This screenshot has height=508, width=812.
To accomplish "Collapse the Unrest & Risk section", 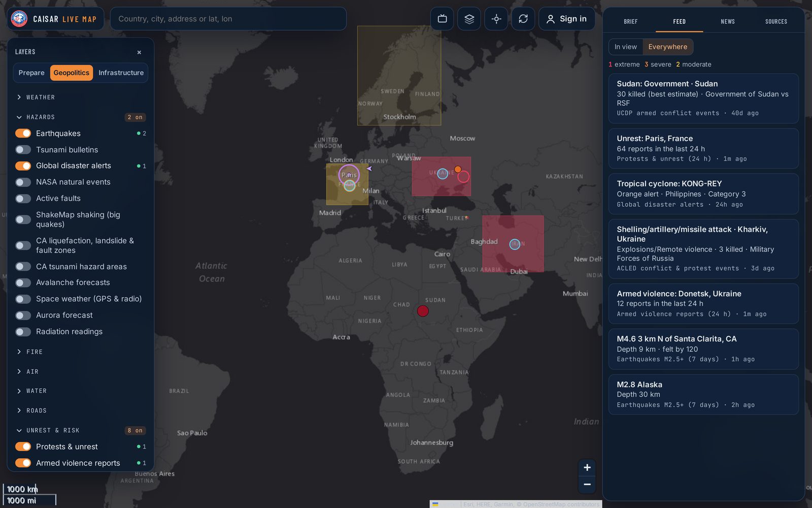I will [x=80, y=430].
